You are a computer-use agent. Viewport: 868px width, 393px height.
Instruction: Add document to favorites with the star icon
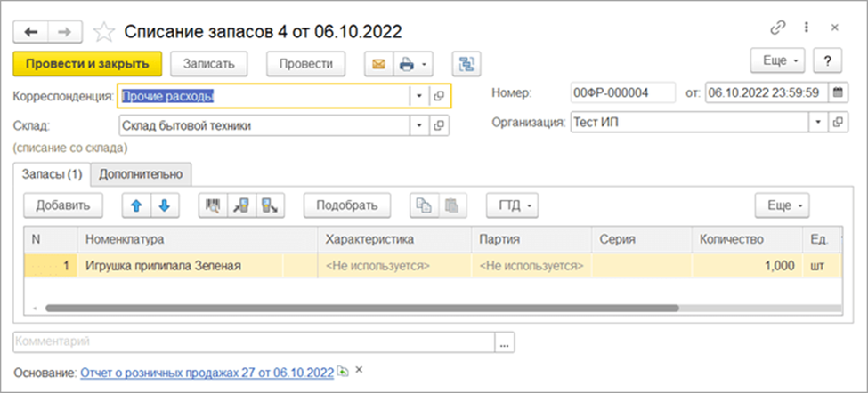(103, 32)
